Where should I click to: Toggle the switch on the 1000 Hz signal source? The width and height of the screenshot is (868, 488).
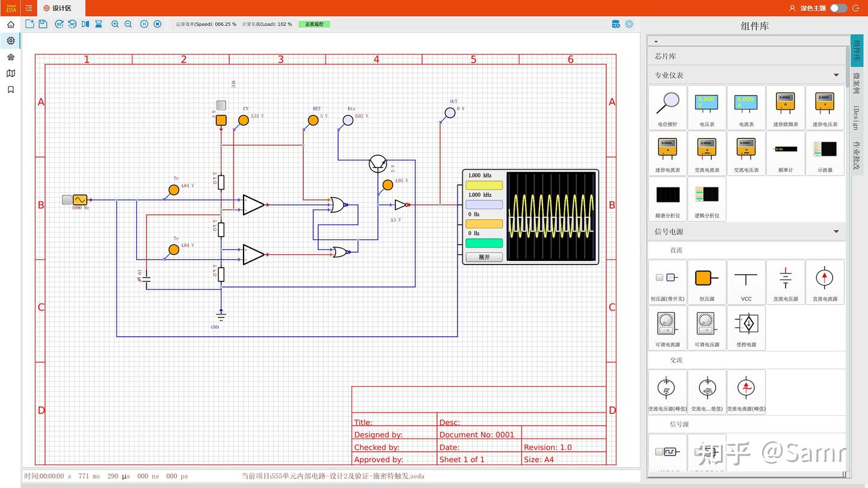(x=66, y=199)
